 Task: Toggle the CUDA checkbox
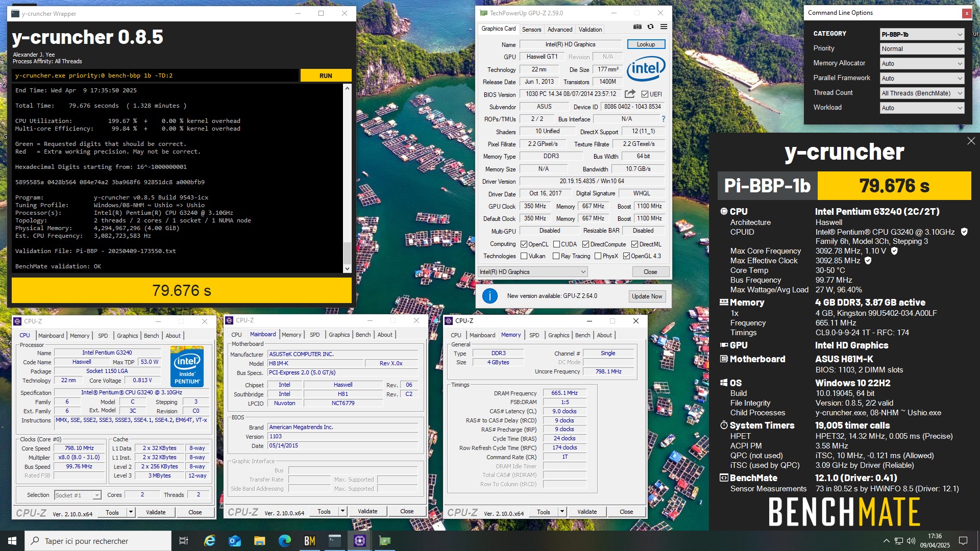[556, 244]
